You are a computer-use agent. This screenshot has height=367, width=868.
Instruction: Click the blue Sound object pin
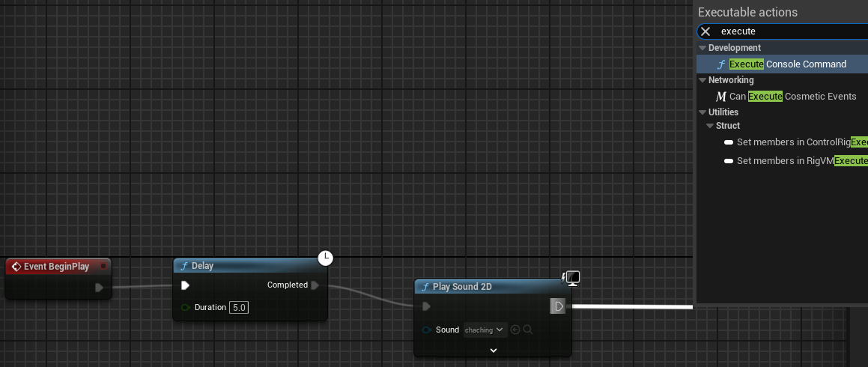(426, 330)
